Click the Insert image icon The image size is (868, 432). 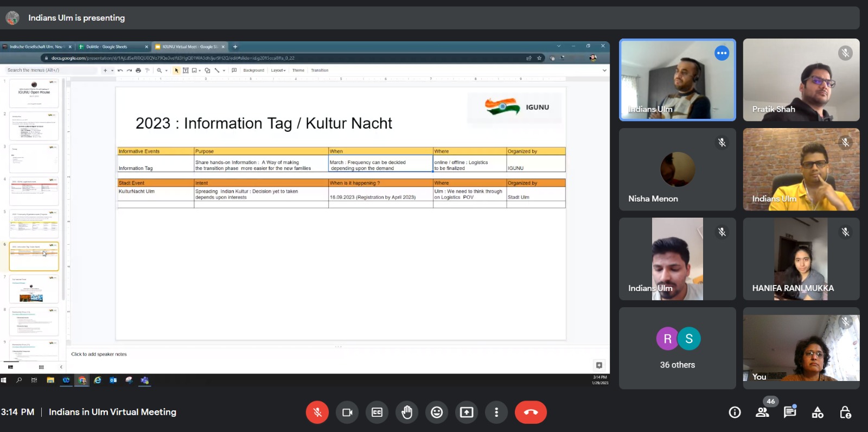[x=194, y=70]
